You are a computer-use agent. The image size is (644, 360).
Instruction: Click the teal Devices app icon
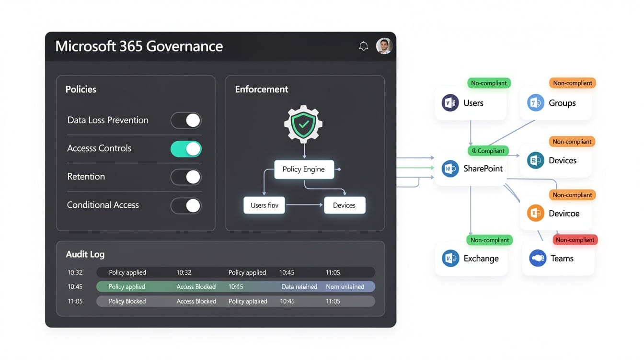point(535,160)
